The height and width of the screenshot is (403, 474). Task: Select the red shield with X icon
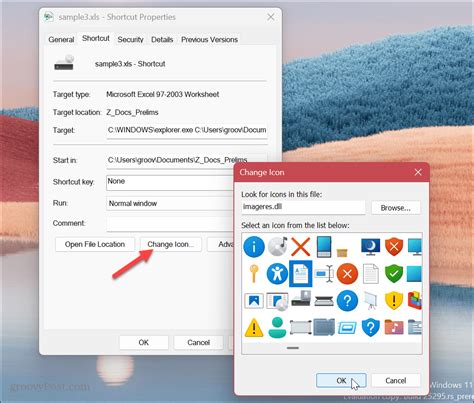pyautogui.click(x=394, y=247)
